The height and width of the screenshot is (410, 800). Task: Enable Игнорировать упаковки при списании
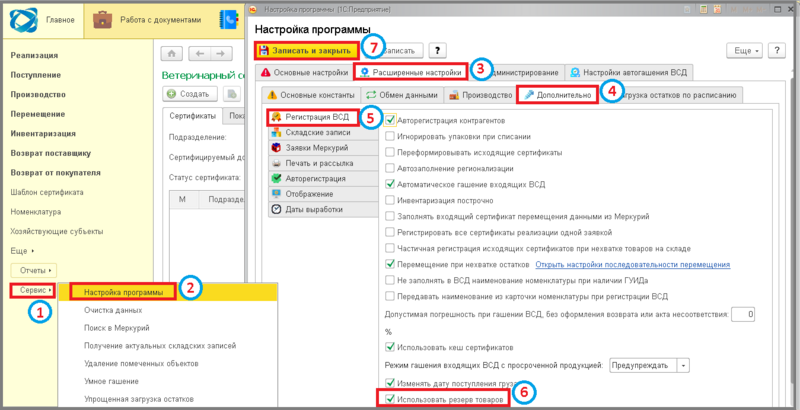[x=391, y=135]
